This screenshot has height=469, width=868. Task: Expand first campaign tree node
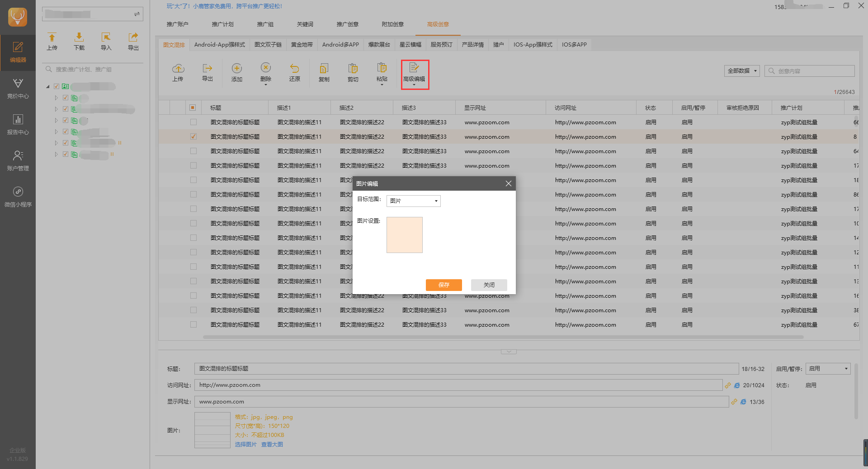pyautogui.click(x=57, y=98)
